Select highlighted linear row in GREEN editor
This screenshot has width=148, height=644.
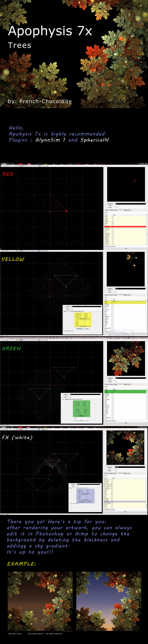click(x=125, y=391)
